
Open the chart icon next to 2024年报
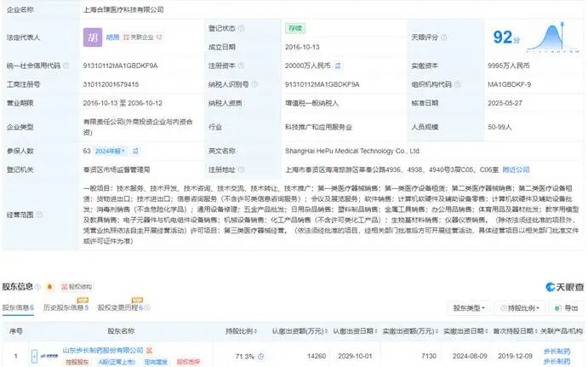point(135,151)
